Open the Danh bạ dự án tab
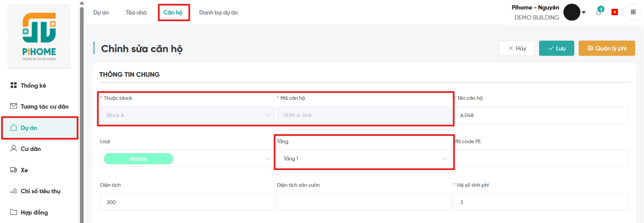Image resolution: width=644 pixels, height=223 pixels. point(218,12)
